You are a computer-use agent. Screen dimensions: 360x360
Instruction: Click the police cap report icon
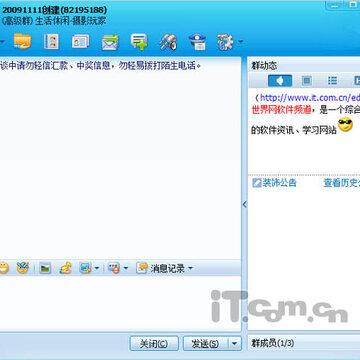point(197,42)
